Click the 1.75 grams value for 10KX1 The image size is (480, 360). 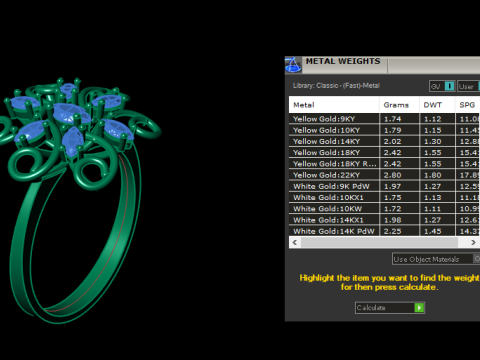click(392, 198)
